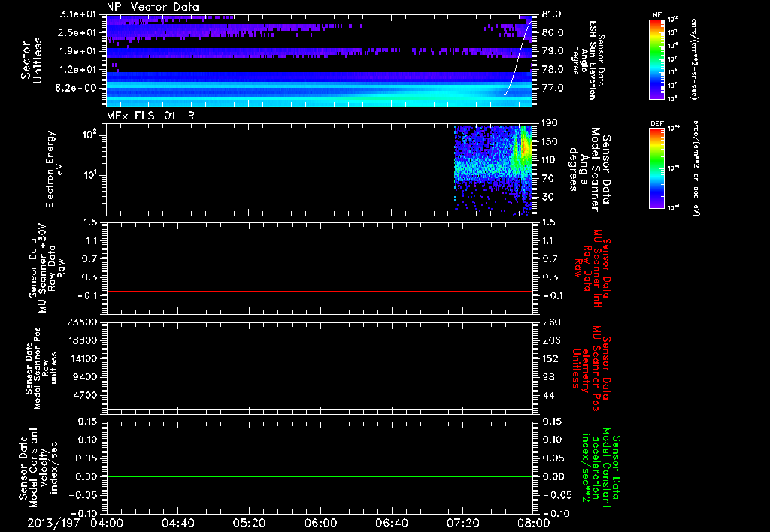Click the green Model Constant acceleration label

pos(602,467)
